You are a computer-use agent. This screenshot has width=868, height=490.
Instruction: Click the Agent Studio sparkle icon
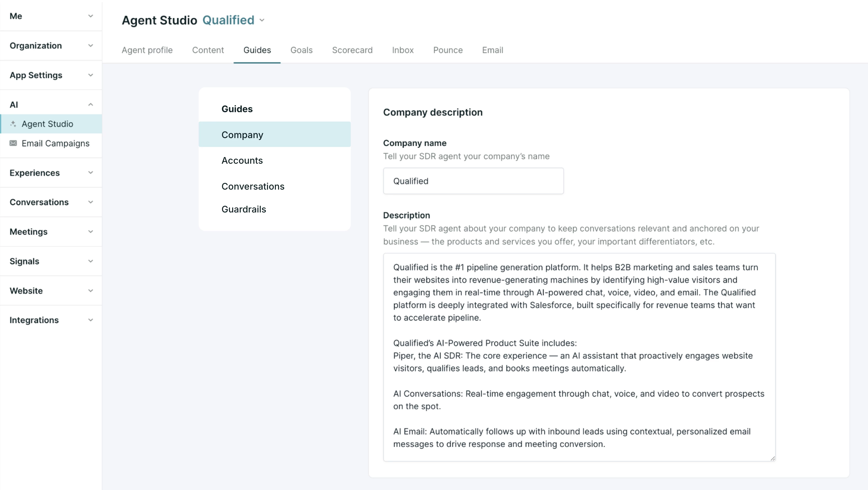pyautogui.click(x=13, y=124)
